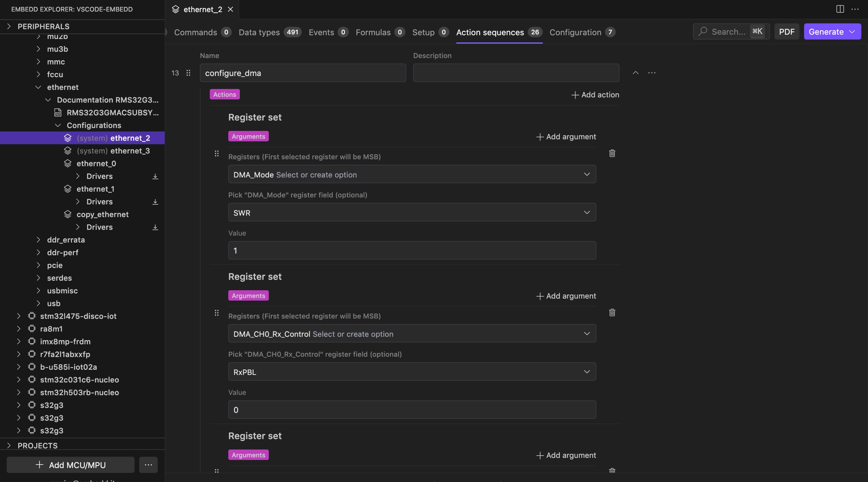The width and height of the screenshot is (868, 482).
Task: Collapse the ethernet peripheral tree node
Action: point(38,87)
